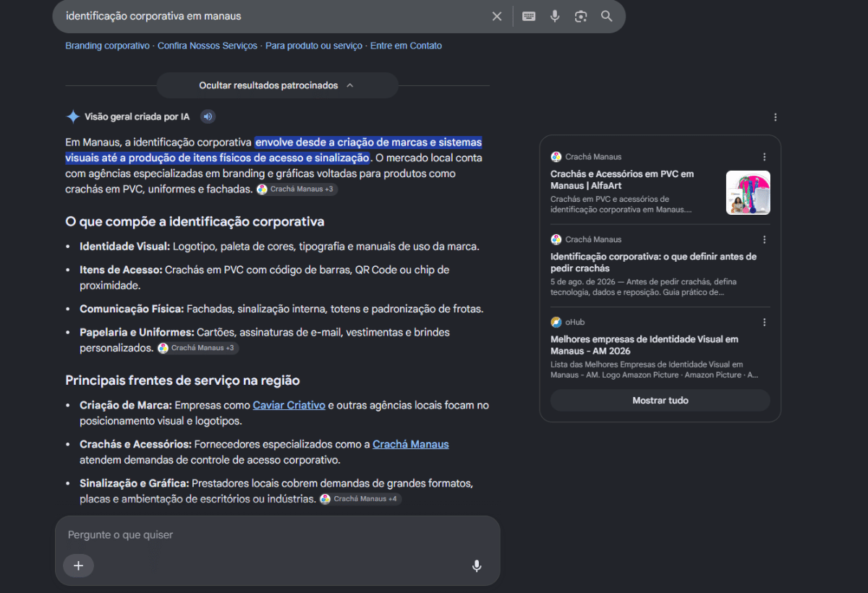The height and width of the screenshot is (593, 868).
Task: Open the Branding corporativo sitelink
Action: pyautogui.click(x=107, y=46)
